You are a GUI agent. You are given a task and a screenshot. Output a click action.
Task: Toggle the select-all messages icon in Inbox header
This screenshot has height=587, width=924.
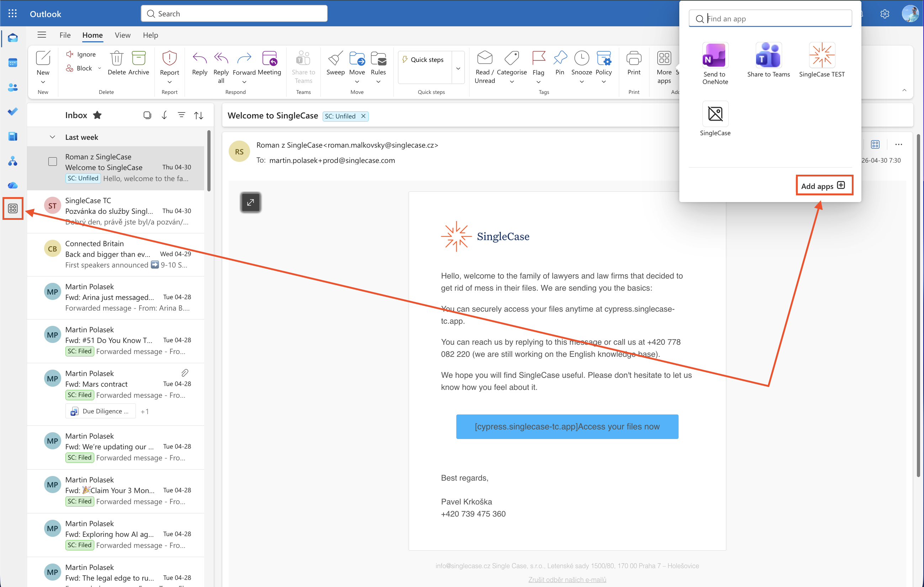[x=147, y=115]
